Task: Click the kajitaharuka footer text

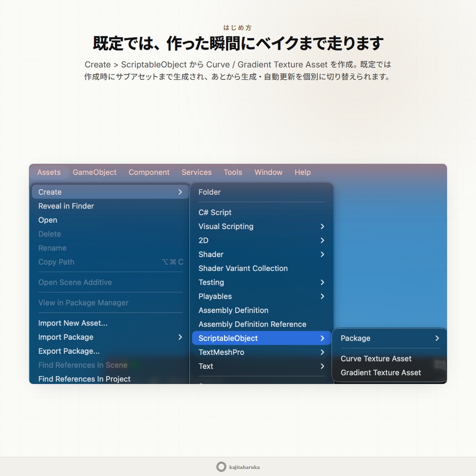Action: (x=245, y=467)
